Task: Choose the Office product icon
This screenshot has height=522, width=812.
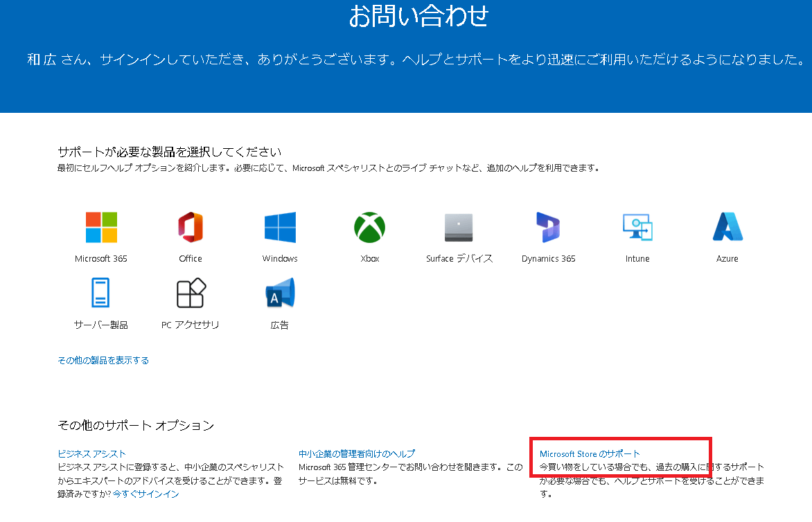Action: point(191,227)
